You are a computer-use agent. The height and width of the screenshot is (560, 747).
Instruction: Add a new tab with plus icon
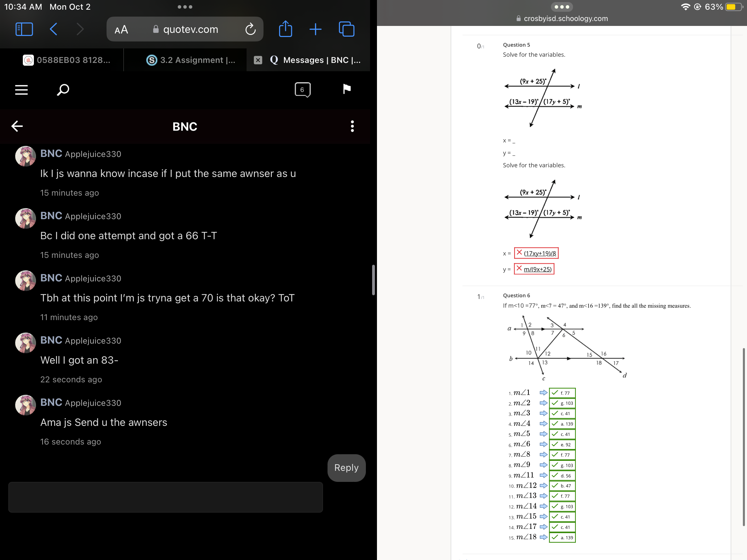click(315, 29)
